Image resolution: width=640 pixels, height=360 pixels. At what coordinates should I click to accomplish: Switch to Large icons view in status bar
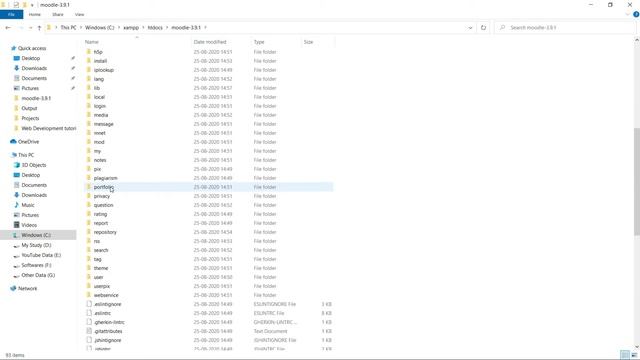[x=634, y=355]
